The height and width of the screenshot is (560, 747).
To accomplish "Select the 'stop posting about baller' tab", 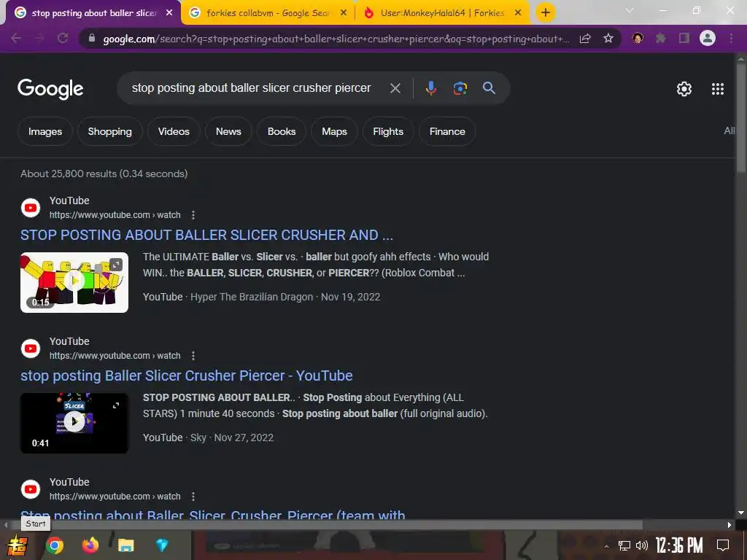I will point(93,13).
